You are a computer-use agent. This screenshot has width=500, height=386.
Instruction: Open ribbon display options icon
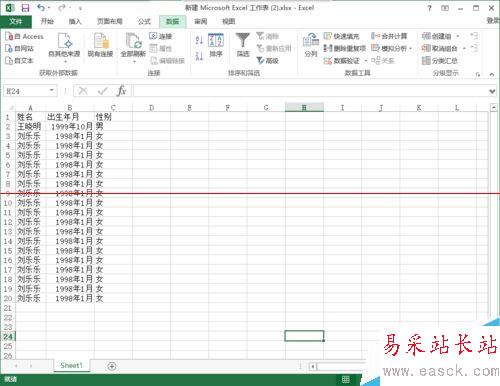(445, 8)
